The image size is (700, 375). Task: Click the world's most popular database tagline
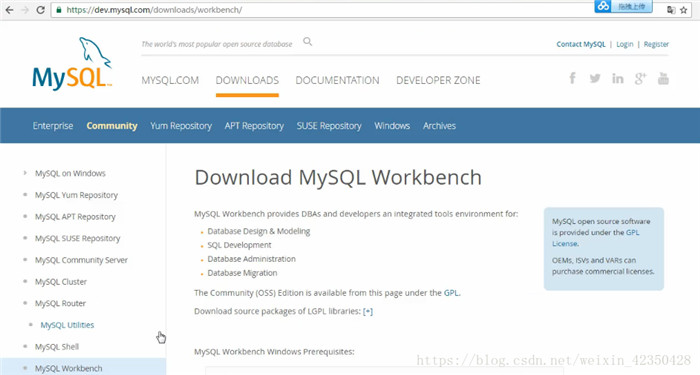pyautogui.click(x=217, y=44)
